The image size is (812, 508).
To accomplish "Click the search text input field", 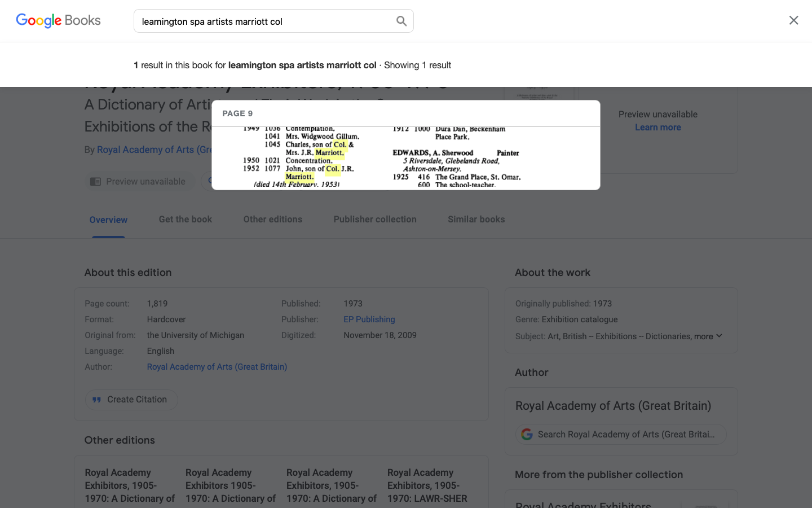I will tap(265, 21).
